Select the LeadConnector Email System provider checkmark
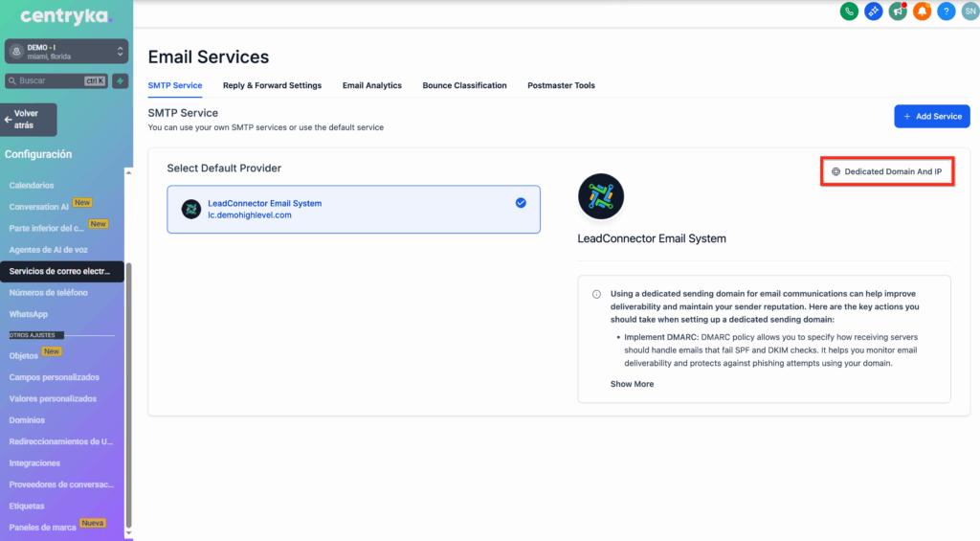The width and height of the screenshot is (980, 541). 521,203
